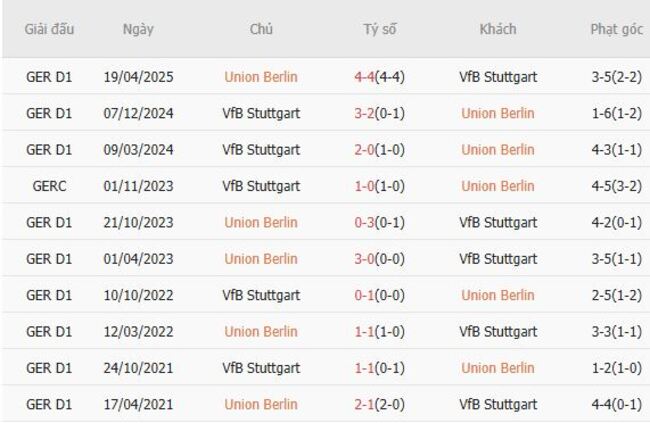The width and height of the screenshot is (650, 423).
Task: Click Union Berlin in the GERC row
Action: [x=497, y=186]
